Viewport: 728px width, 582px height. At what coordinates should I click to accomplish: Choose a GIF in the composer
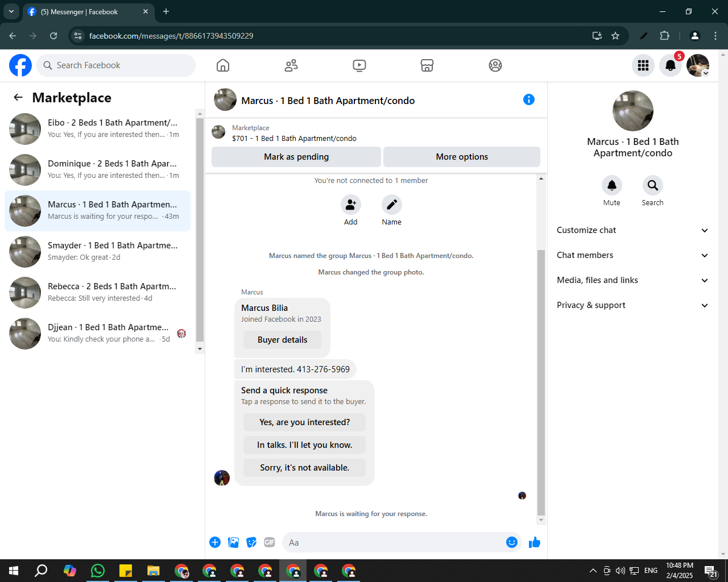[270, 542]
